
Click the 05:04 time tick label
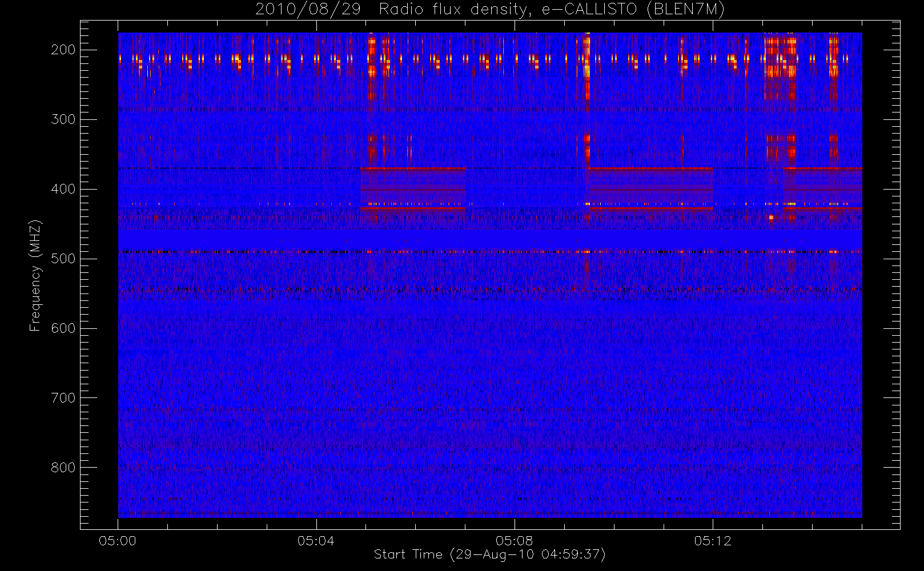(x=316, y=541)
